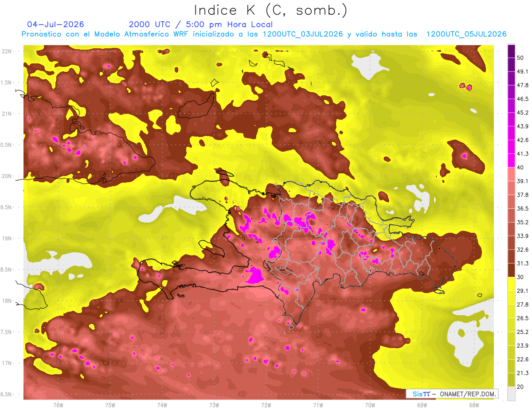532x411 pixels.
Task: Click the latitude label "22N"
Action: point(7,51)
